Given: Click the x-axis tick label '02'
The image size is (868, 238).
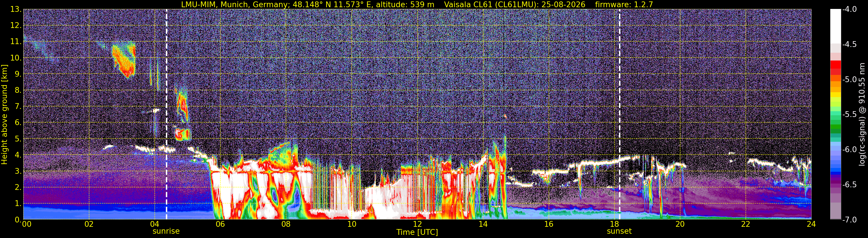Looking at the screenshot, I should point(89,224).
